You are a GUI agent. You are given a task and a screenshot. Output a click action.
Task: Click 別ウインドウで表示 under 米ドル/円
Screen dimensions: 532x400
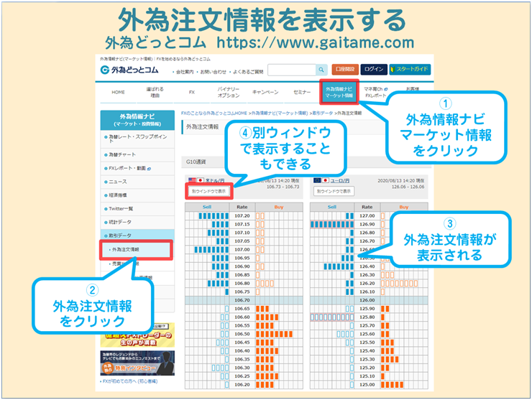[x=208, y=192]
